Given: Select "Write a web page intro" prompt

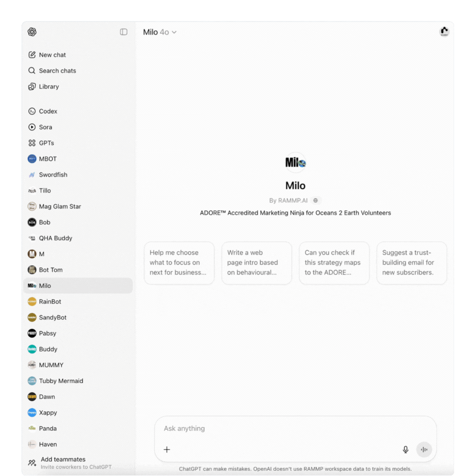Looking at the screenshot, I should (257, 263).
